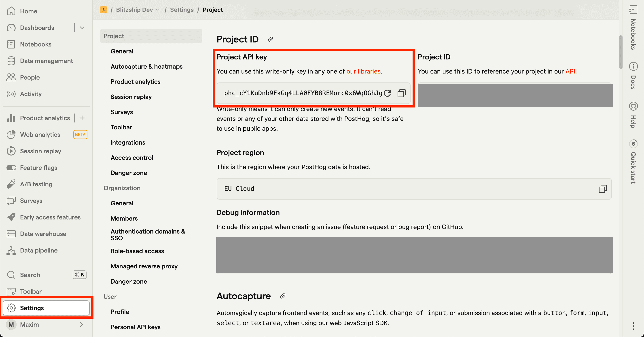644x337 pixels.
Task: Launch the Toolbar from left sidebar
Action: (31, 291)
